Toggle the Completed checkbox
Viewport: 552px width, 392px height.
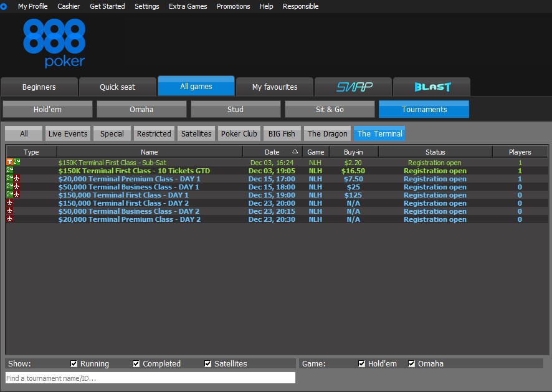tap(136, 364)
